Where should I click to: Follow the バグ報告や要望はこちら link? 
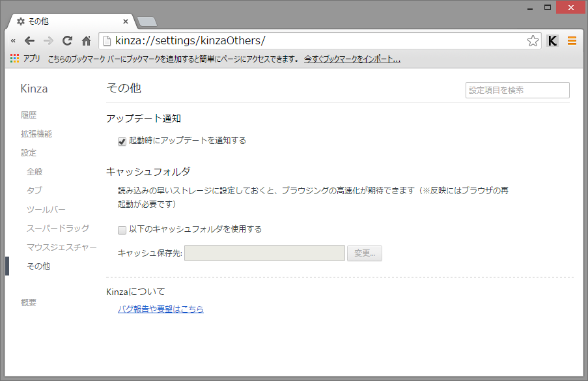(161, 309)
